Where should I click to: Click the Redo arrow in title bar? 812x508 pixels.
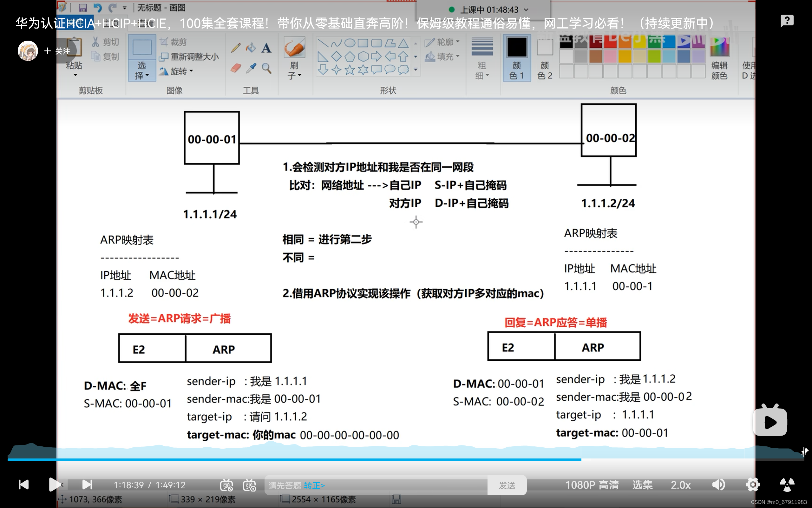tap(112, 7)
